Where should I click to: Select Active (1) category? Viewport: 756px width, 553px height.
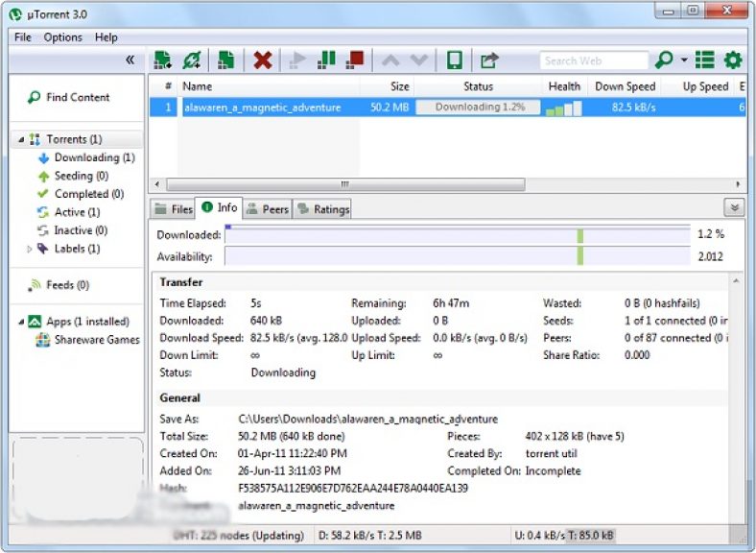point(77,212)
